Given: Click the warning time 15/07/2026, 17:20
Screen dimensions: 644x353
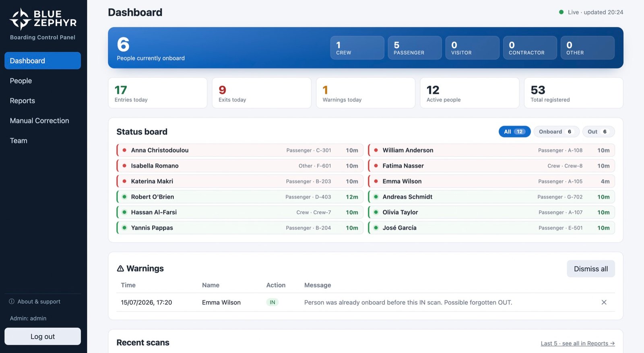Looking at the screenshot, I should click(x=147, y=302).
